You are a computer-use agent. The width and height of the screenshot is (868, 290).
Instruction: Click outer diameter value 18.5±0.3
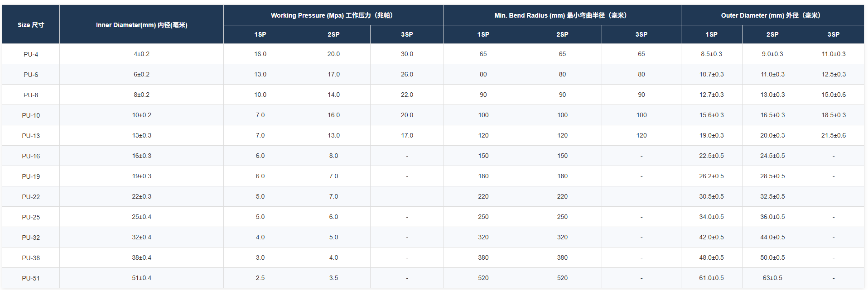pos(834,115)
